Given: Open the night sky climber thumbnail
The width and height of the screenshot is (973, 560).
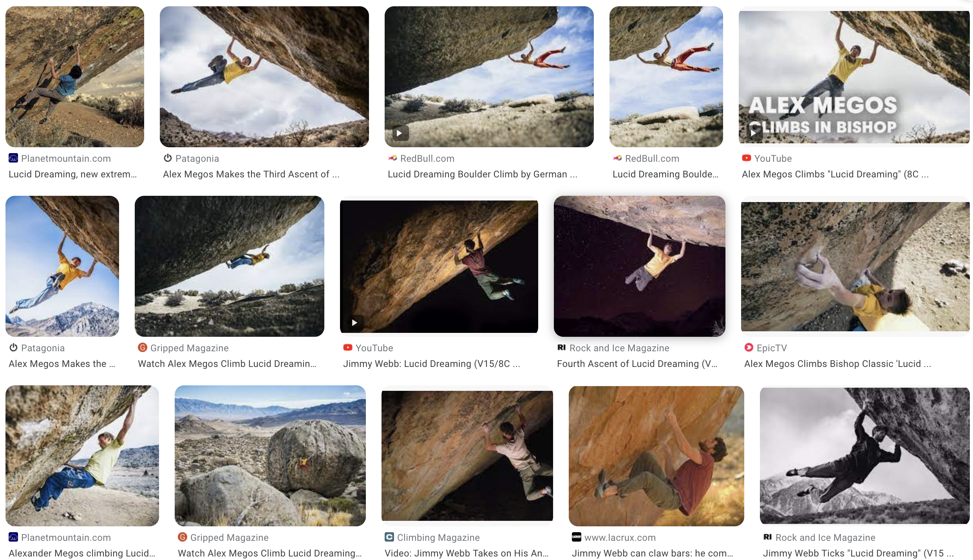Looking at the screenshot, I should click(640, 266).
